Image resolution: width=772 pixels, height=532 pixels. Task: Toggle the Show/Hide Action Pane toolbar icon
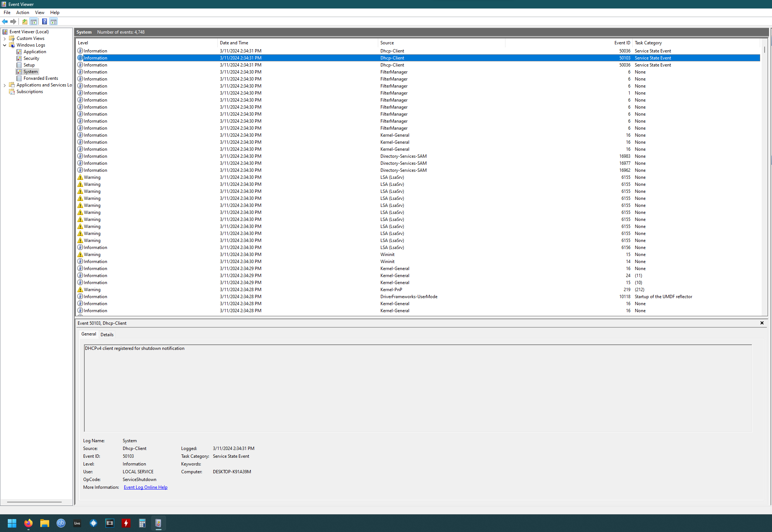(54, 21)
